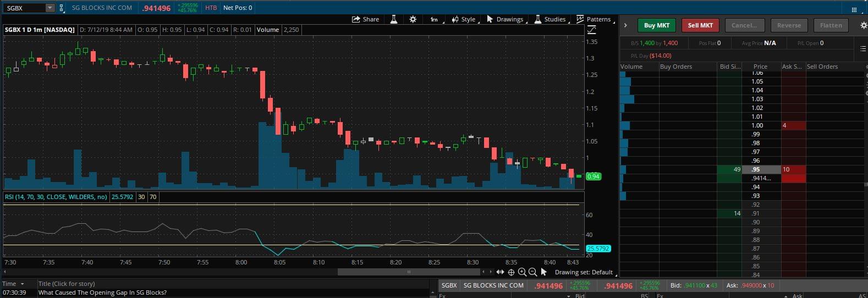Click the 07:30:39 news timestamp

point(14,293)
